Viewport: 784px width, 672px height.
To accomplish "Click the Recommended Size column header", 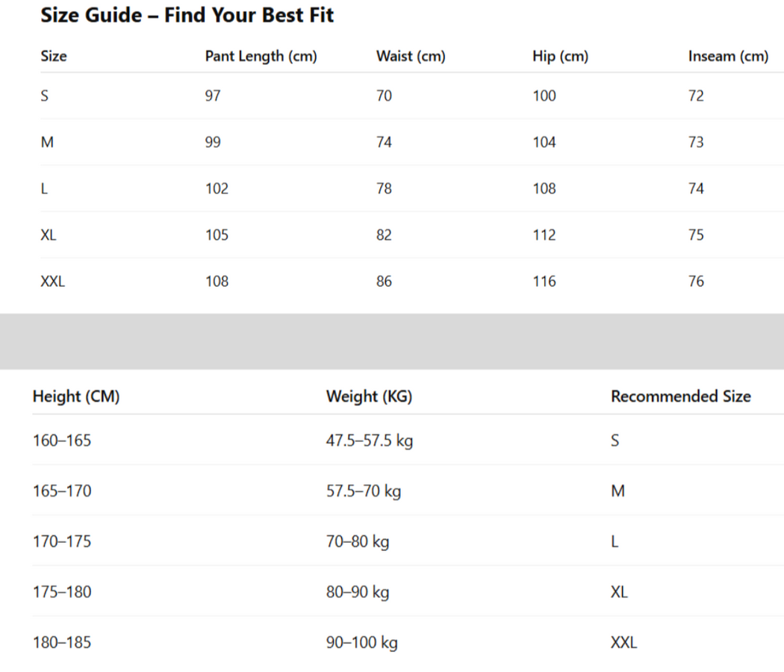I will click(680, 396).
